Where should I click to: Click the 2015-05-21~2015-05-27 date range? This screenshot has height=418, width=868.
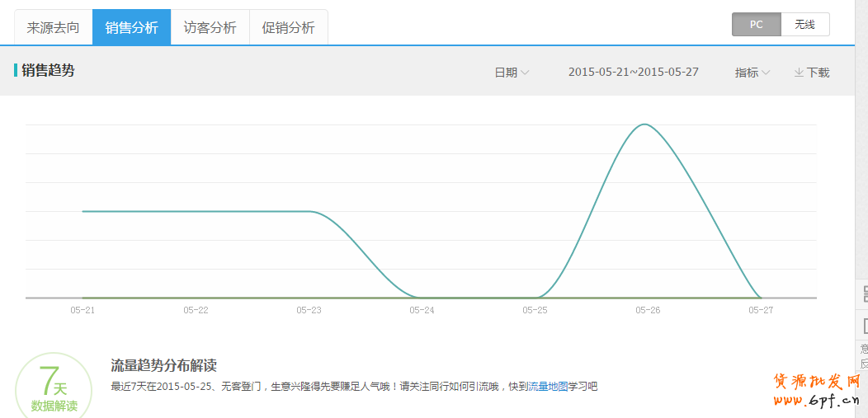tap(633, 72)
